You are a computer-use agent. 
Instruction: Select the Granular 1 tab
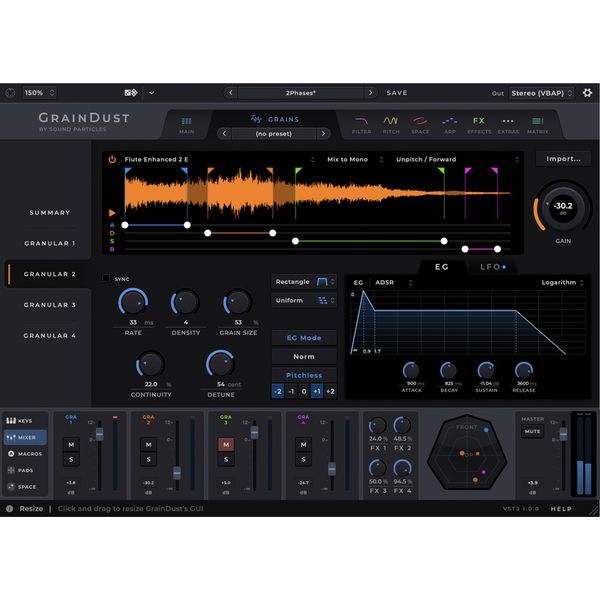50,243
